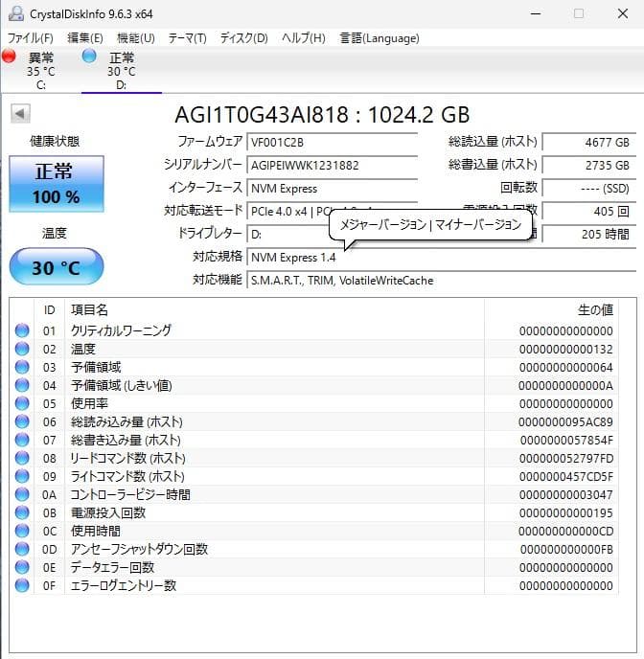The image size is (644, 659).
Task: Click the blue status orb for ID 09
Action: pos(22,476)
